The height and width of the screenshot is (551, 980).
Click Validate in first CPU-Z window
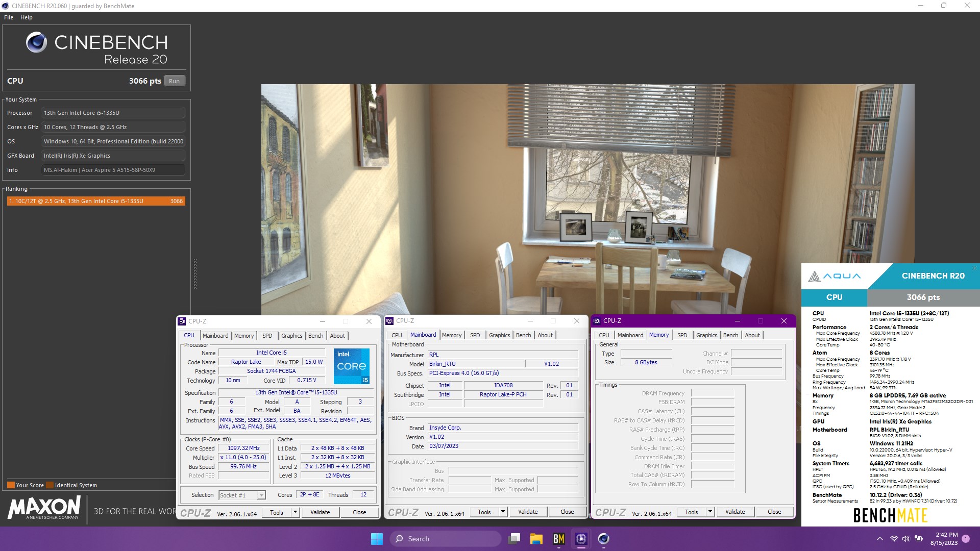coord(320,513)
